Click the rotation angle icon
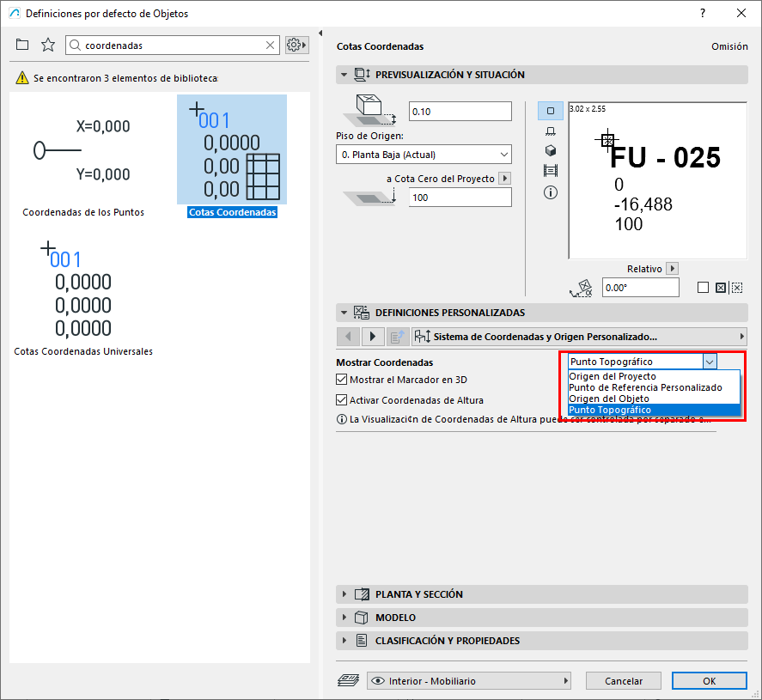The height and width of the screenshot is (700, 762). (x=581, y=288)
